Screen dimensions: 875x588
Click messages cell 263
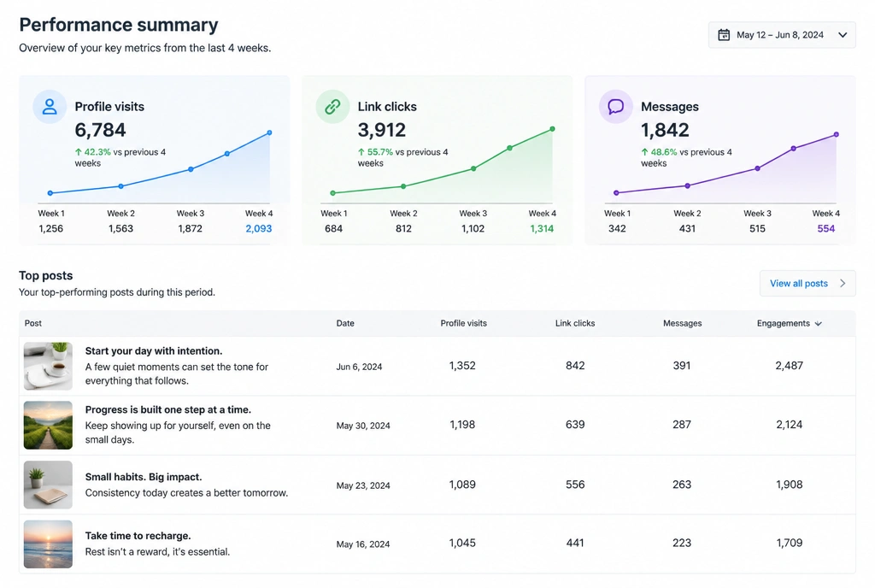tap(682, 485)
